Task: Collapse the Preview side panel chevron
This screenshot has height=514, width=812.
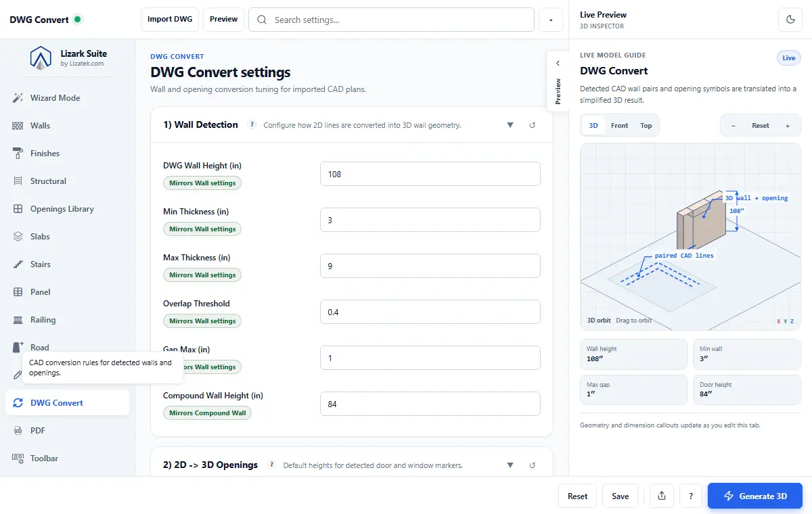Action: 558,64
